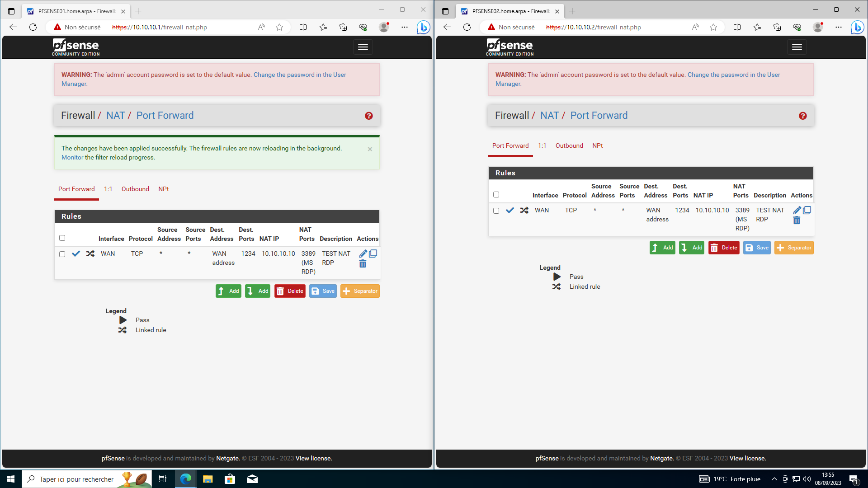Click the Windows taskbar search box
Screen dimensions: 868x488
[77, 479]
